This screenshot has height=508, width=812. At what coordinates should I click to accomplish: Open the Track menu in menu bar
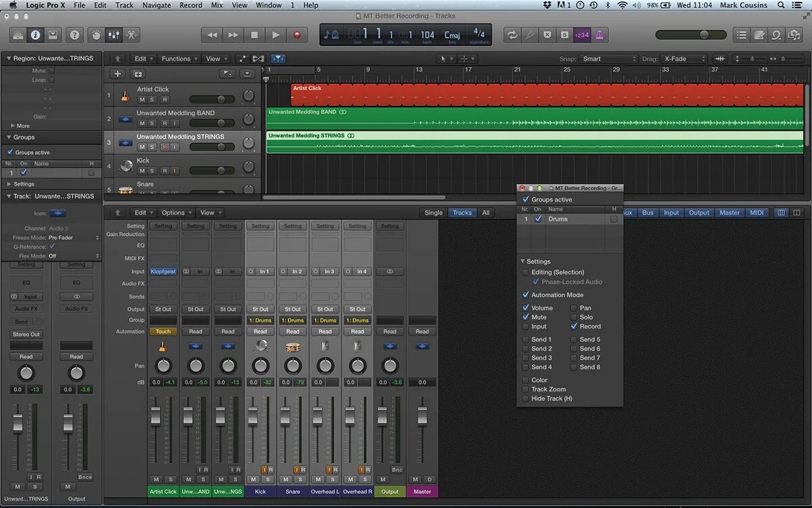[x=125, y=5]
